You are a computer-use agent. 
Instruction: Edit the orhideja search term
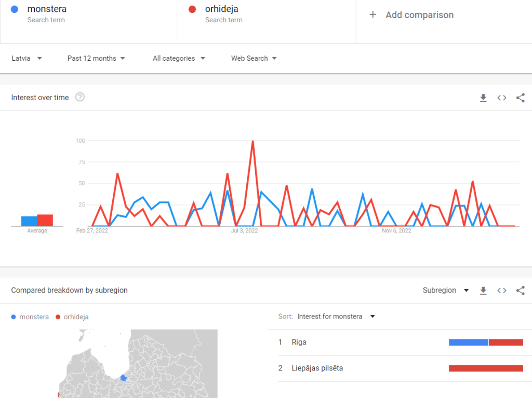[x=221, y=9]
